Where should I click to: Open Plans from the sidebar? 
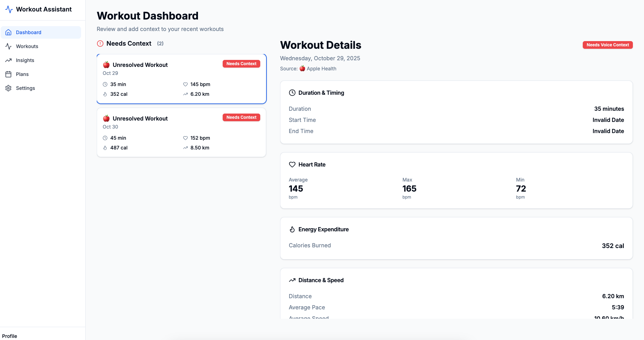(22, 74)
